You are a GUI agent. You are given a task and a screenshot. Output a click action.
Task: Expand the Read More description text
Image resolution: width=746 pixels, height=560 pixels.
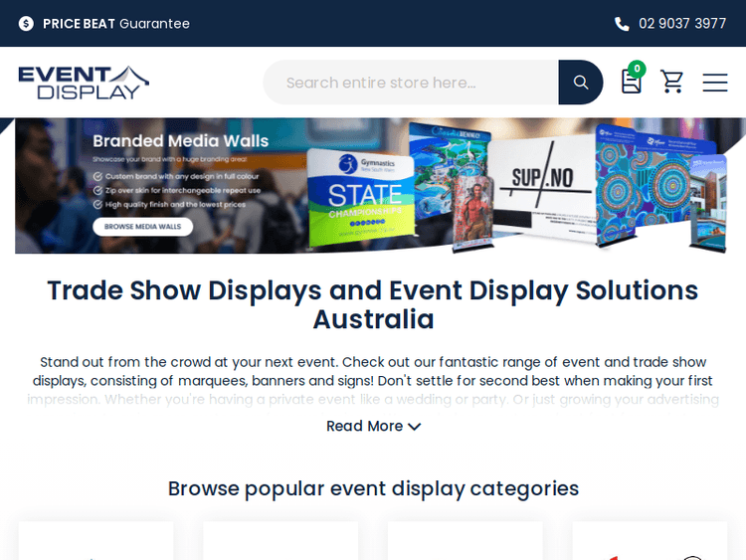click(373, 426)
